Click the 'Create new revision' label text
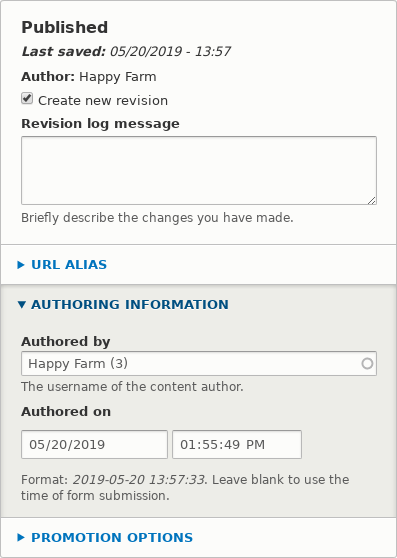Screen dimensions: 397x558 (x=103, y=101)
